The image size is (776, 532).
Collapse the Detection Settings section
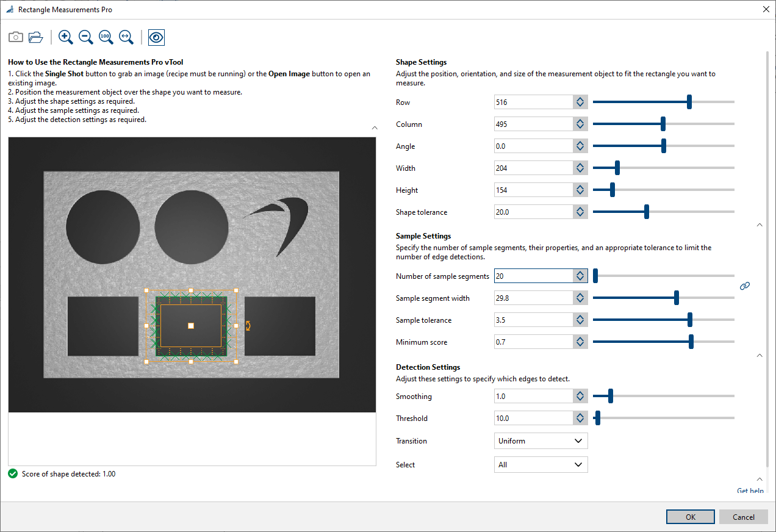[760, 479]
